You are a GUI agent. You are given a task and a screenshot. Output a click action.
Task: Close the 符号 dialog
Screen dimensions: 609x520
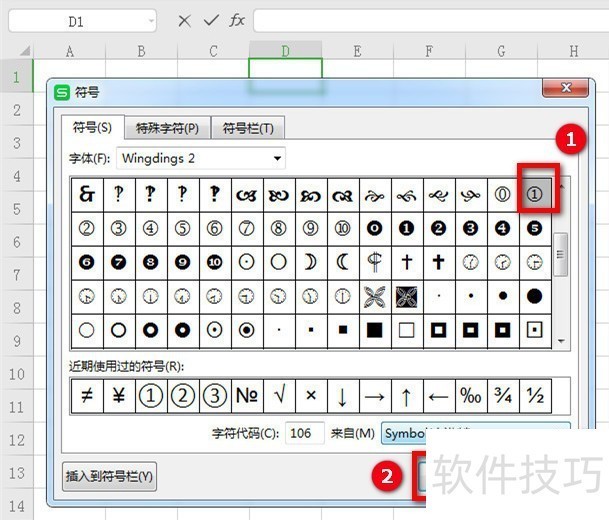tap(566, 88)
